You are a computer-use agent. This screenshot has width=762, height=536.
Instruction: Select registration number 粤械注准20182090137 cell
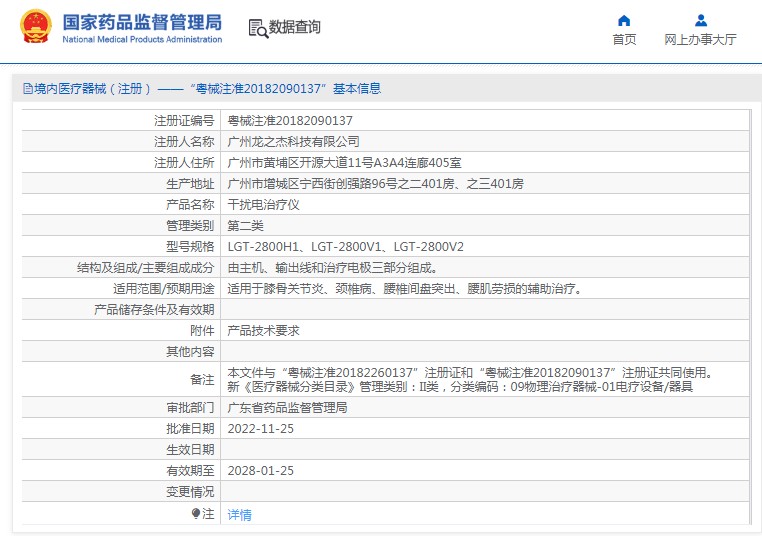[x=290, y=121]
